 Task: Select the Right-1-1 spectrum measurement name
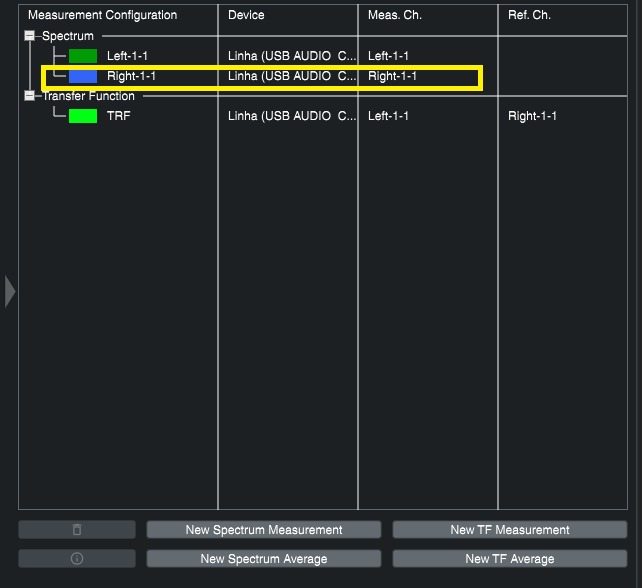tap(131, 76)
